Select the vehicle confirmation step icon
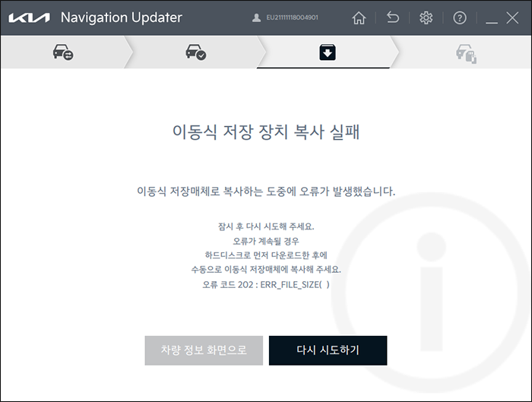This screenshot has height=402, width=532. click(196, 52)
